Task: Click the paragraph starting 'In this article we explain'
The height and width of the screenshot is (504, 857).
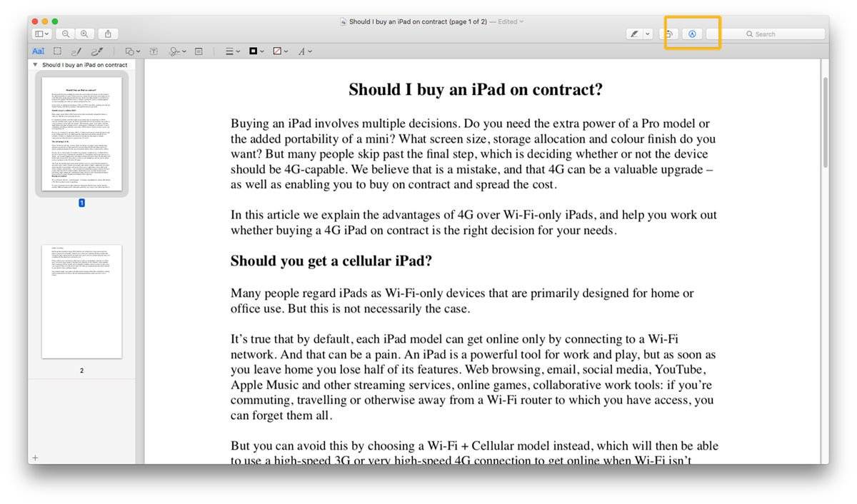Action: pyautogui.click(x=473, y=223)
